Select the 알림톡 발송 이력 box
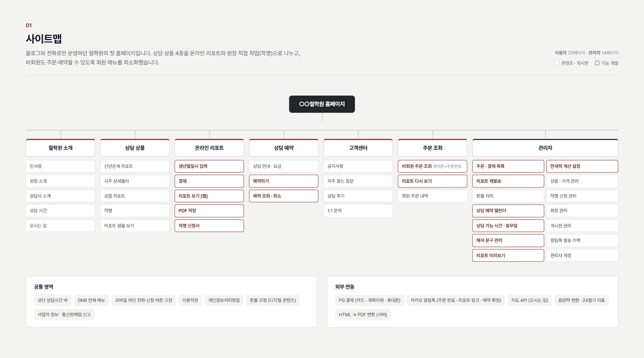This screenshot has height=358, width=644. coord(582,240)
